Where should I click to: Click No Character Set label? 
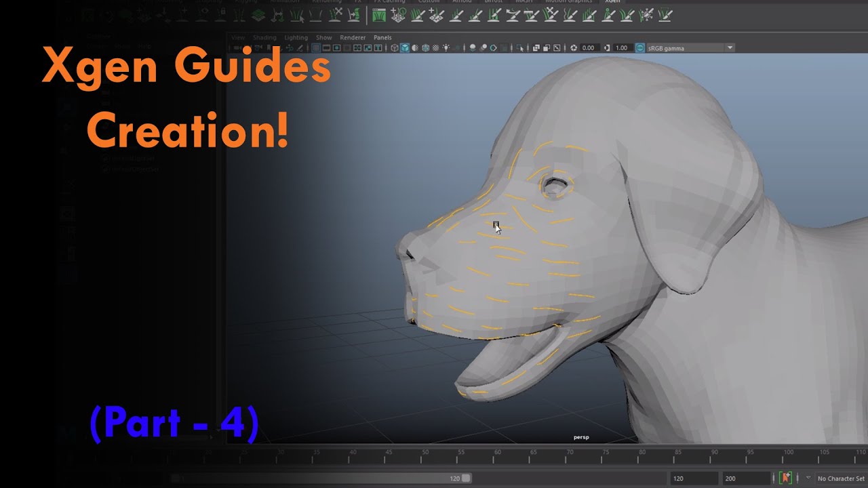[841, 479]
